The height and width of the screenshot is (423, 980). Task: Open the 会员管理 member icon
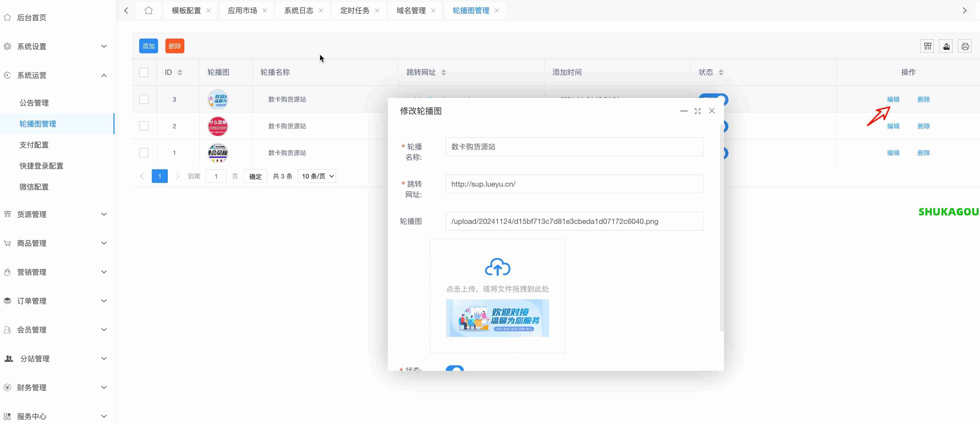tap(7, 330)
